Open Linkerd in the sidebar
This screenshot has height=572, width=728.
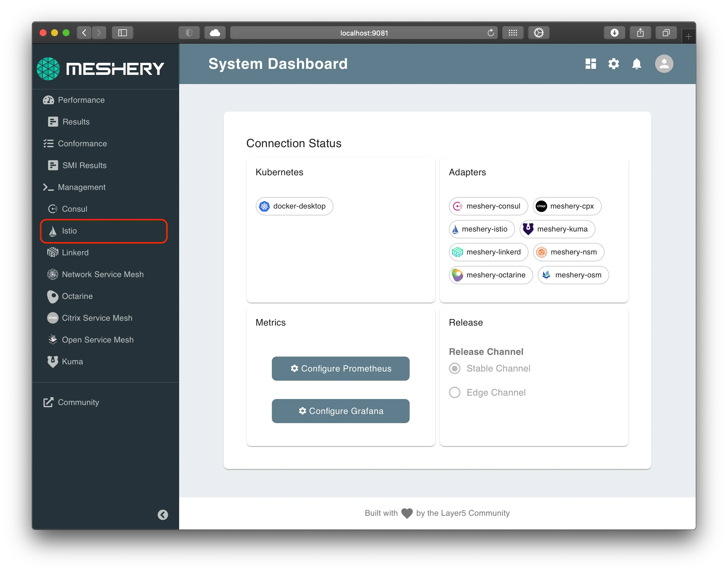tap(75, 253)
